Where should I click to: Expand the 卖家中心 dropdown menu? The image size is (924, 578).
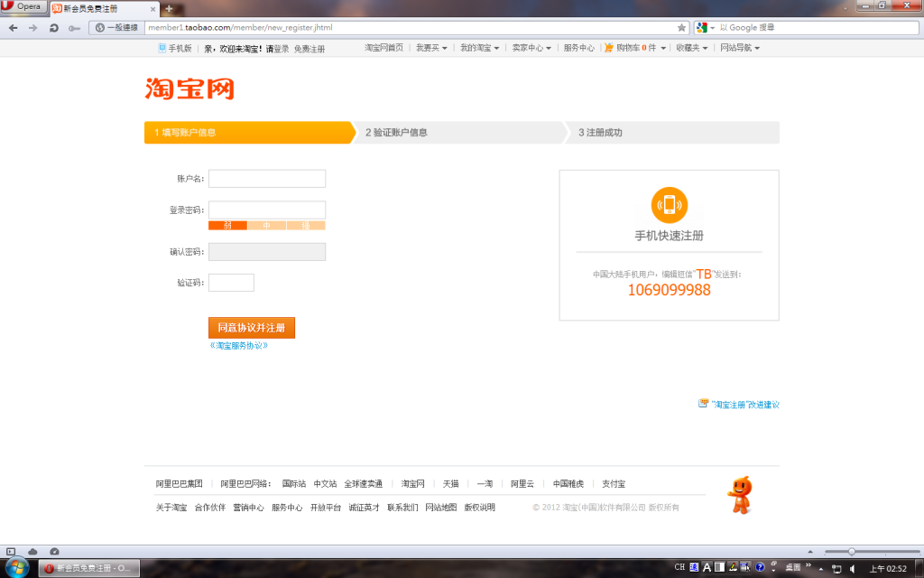(531, 48)
